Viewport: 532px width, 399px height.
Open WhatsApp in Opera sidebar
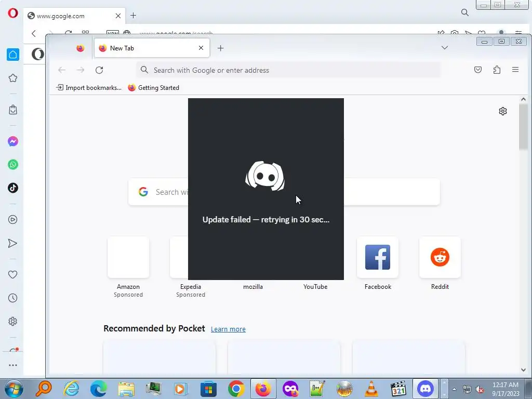(x=13, y=165)
